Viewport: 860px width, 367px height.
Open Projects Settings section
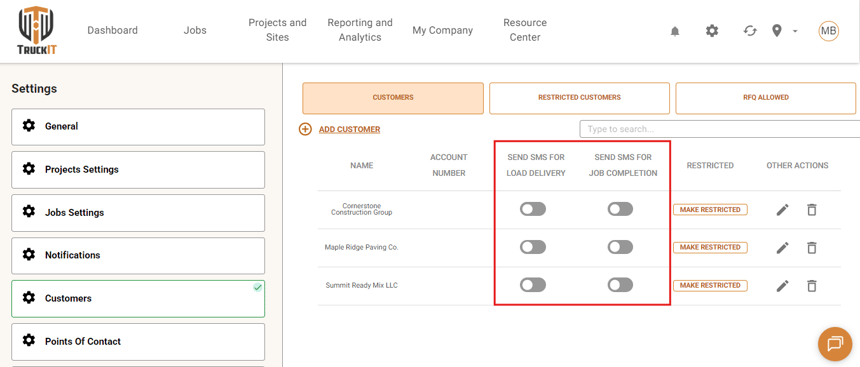coord(138,170)
